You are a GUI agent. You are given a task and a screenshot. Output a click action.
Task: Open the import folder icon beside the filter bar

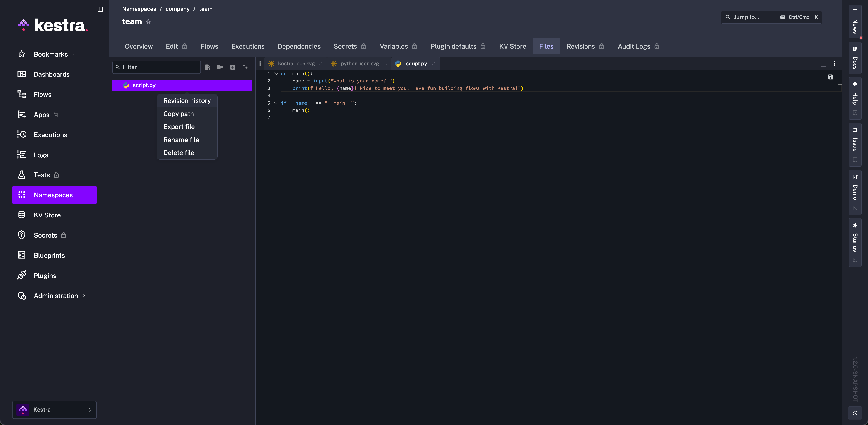point(245,67)
